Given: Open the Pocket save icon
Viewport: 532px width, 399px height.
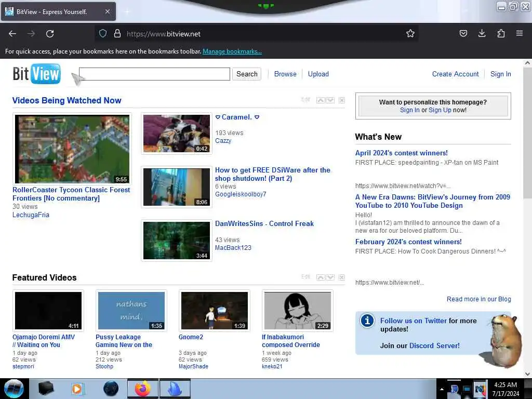Looking at the screenshot, I should pyautogui.click(x=463, y=33).
